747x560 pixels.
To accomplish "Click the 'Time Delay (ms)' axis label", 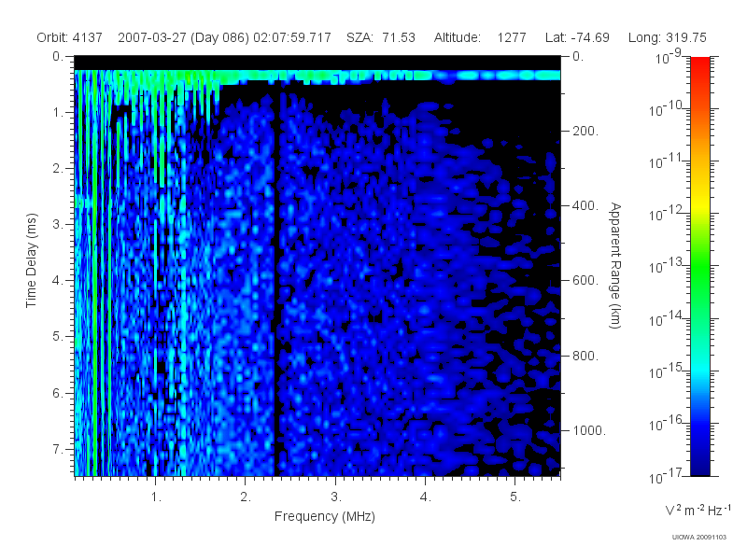I will coord(31,260).
